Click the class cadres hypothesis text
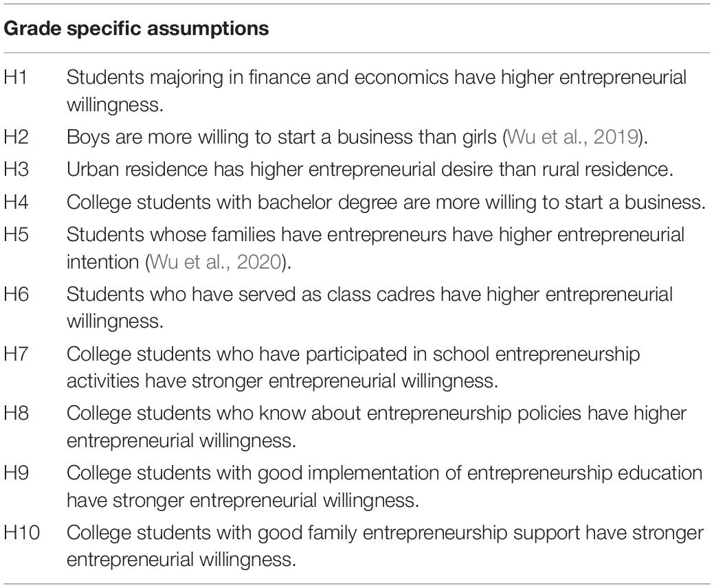This screenshot has height=588, width=714. pyautogui.click(x=370, y=308)
